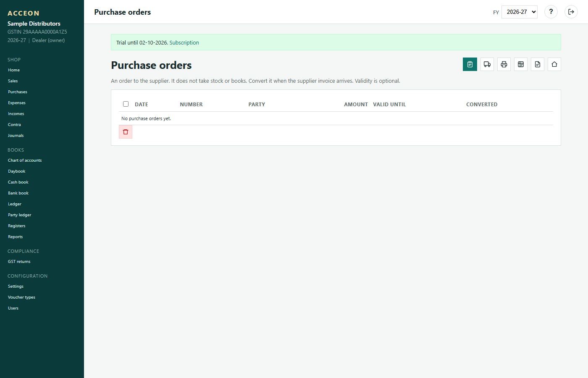Click the DATE column header

[x=142, y=105]
